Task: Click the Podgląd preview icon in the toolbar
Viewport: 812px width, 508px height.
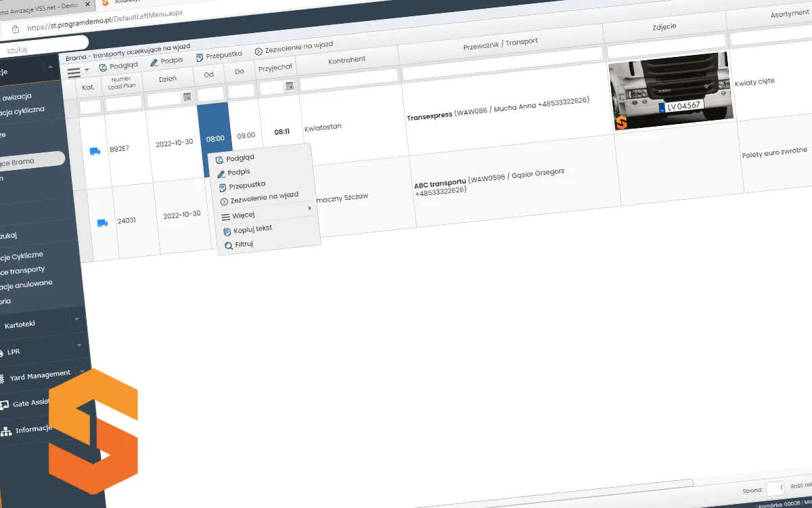Action: [x=104, y=68]
